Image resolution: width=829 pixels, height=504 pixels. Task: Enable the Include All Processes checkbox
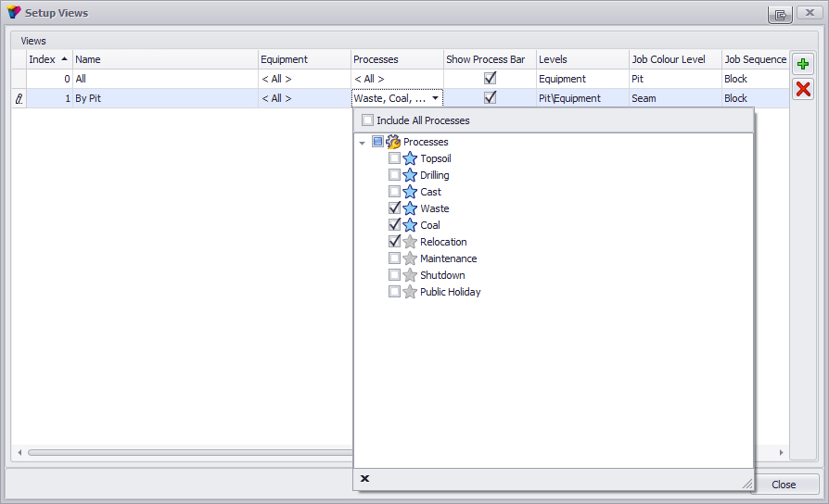(367, 120)
